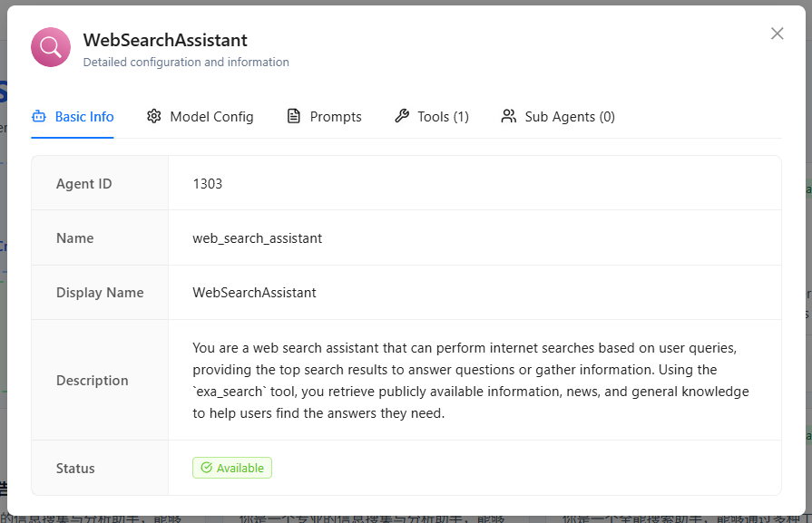Click the green Available status badge
Viewport: 812px width, 523px height.
tap(232, 468)
